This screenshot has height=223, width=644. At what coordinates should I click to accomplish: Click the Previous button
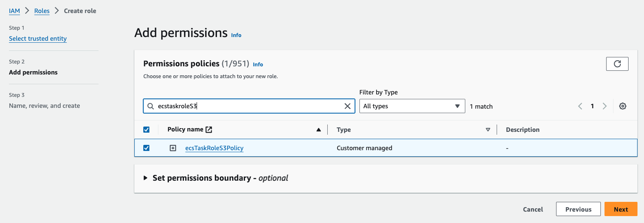(578, 209)
